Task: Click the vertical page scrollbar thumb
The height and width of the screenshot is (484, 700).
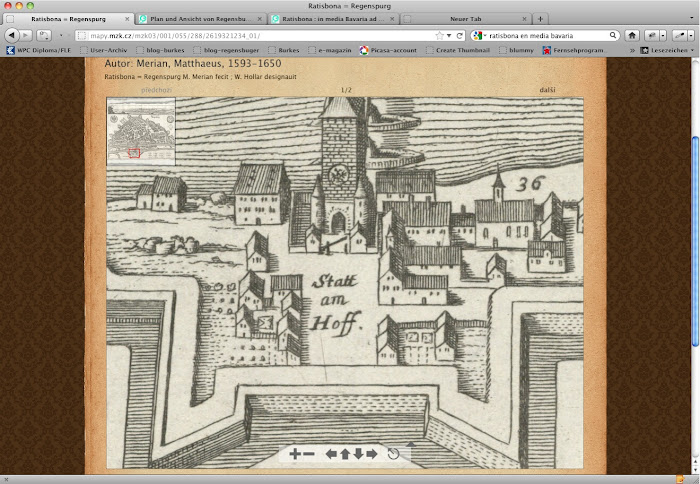Action: tap(695, 241)
